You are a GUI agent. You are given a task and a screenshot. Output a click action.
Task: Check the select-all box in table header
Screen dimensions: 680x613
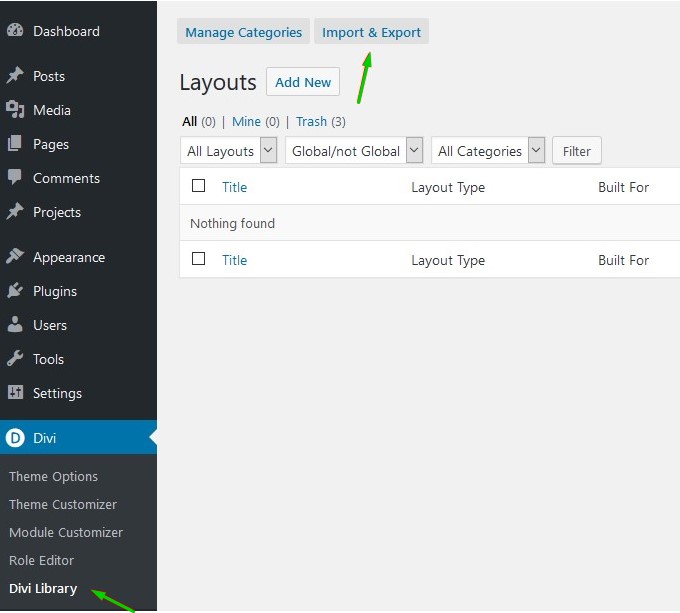click(198, 186)
